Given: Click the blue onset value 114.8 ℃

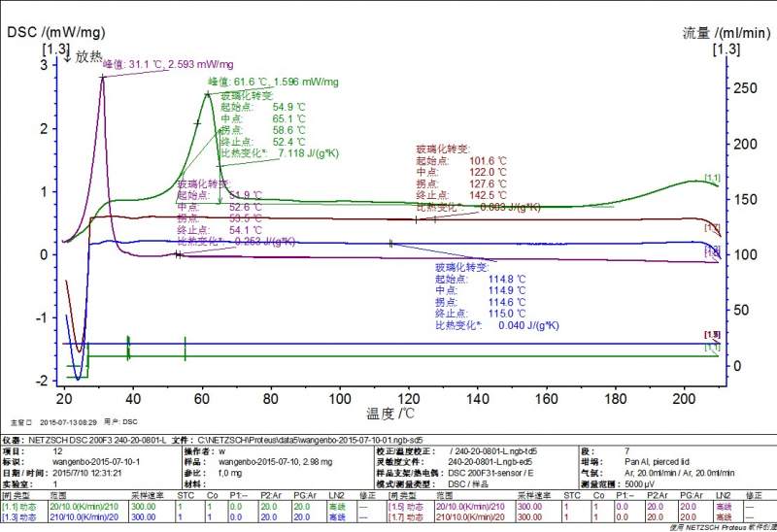Looking at the screenshot, I should (x=507, y=280).
